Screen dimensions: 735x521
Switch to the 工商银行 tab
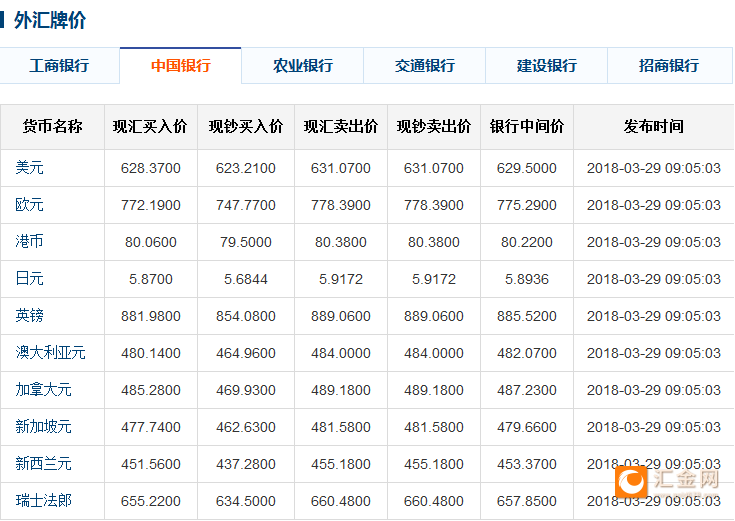59,66
